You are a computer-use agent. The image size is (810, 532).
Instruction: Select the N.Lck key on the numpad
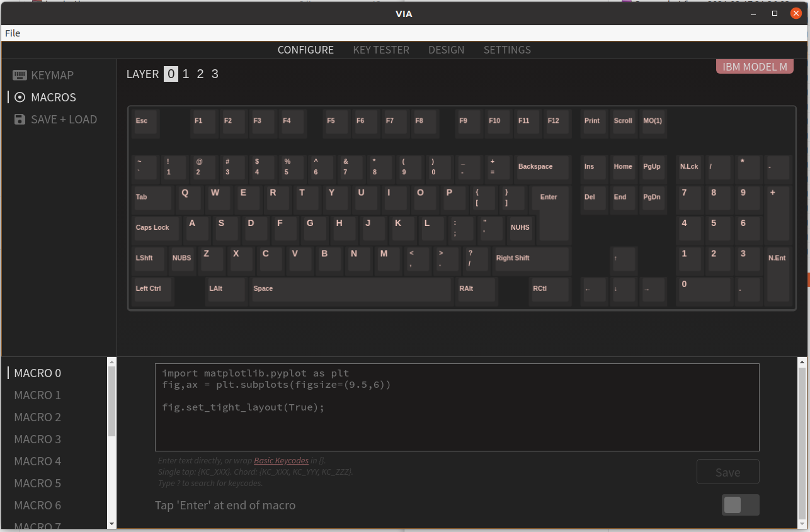tap(688, 167)
